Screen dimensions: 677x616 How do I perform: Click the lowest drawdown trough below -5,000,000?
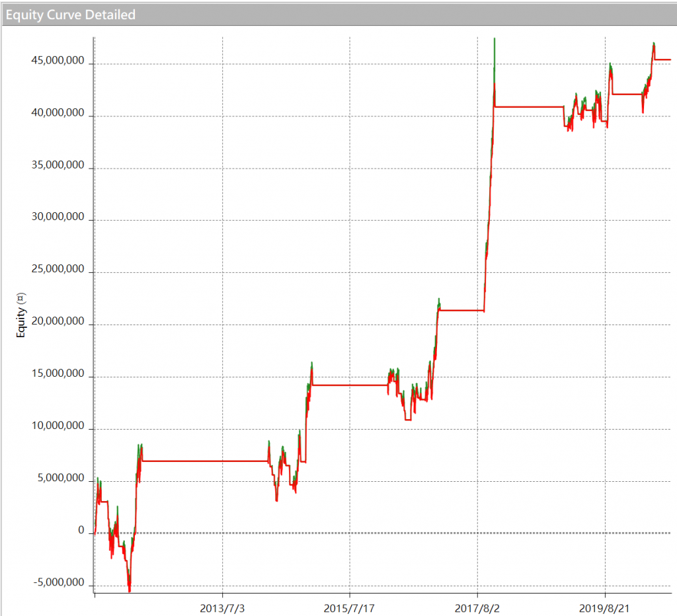[129, 590]
